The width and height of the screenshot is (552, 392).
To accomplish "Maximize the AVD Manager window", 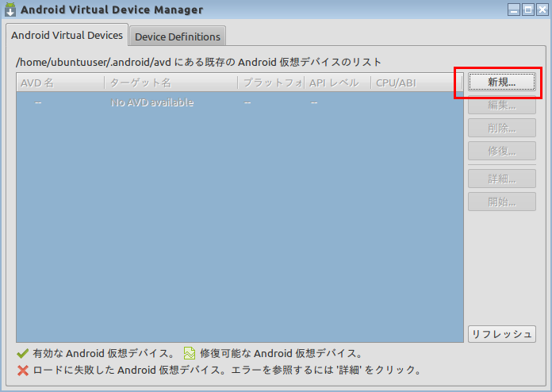I will pos(528,10).
